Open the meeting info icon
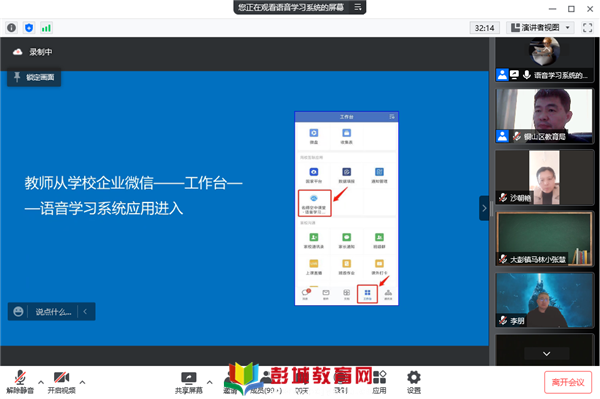 pos(11,28)
